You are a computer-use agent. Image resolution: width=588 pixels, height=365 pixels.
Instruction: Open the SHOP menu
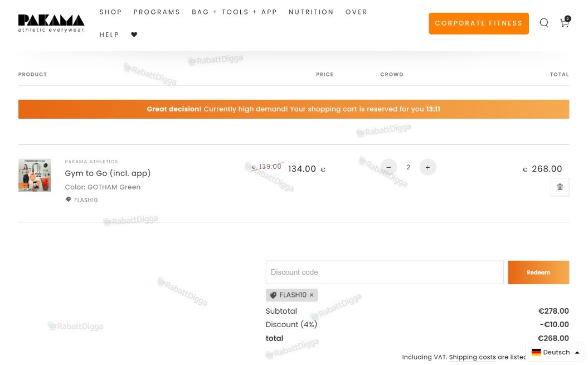click(110, 12)
